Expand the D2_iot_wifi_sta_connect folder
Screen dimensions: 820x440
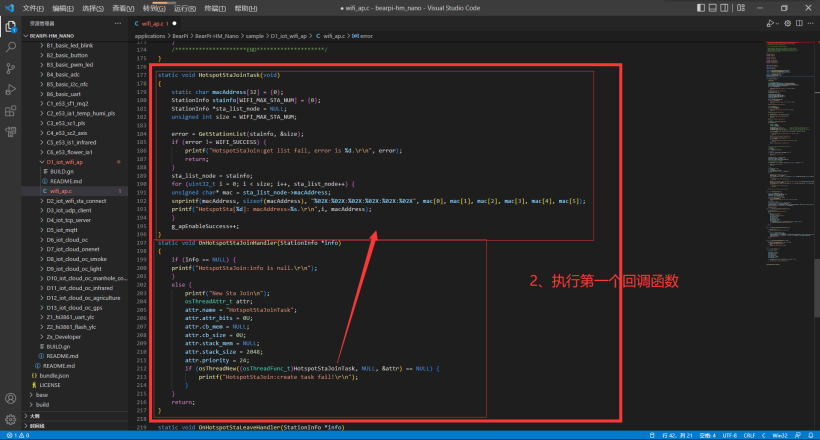[78, 200]
